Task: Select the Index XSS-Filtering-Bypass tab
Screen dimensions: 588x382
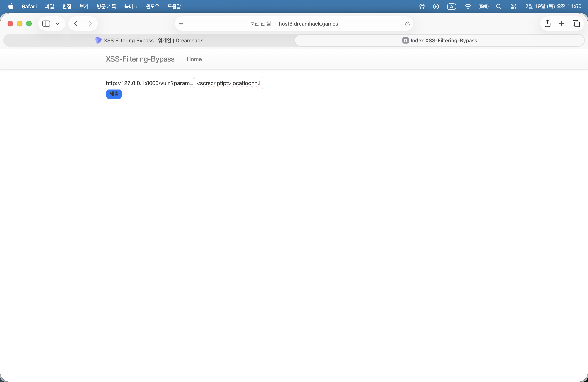Action: [440, 41]
